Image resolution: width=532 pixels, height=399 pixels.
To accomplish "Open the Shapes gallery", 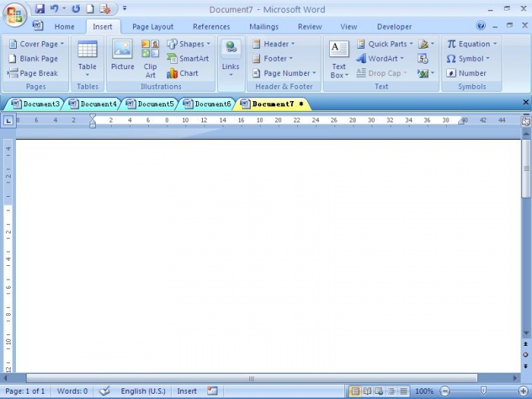I will point(188,44).
